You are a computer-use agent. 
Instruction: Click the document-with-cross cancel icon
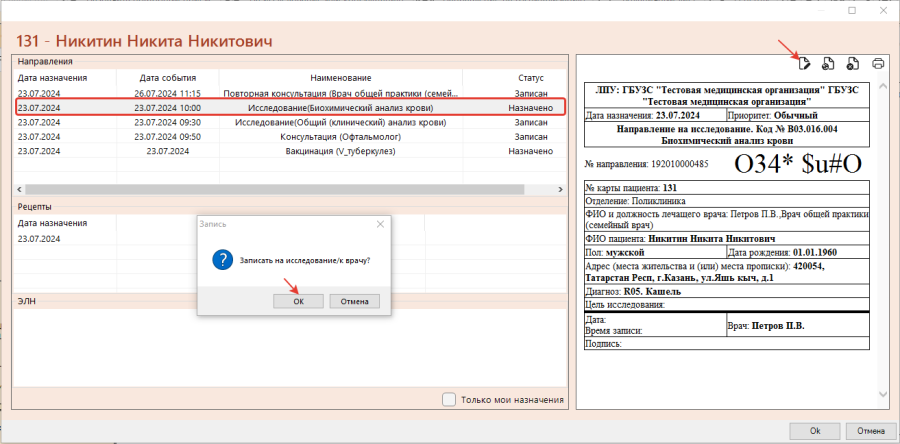click(x=853, y=64)
